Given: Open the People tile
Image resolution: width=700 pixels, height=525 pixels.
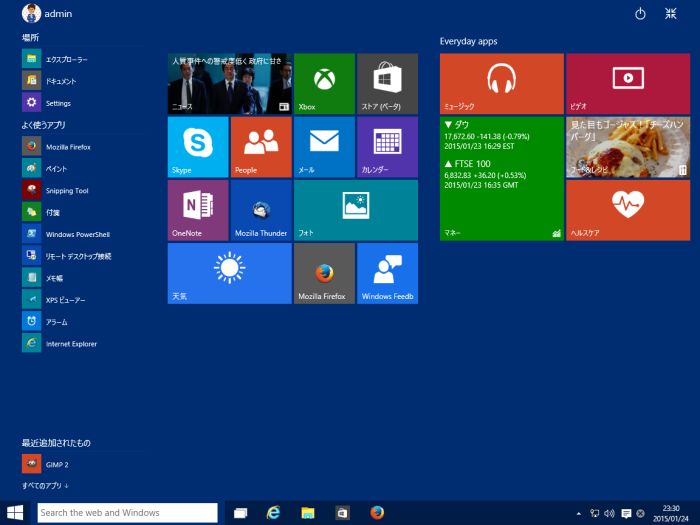Looking at the screenshot, I should pos(261,146).
